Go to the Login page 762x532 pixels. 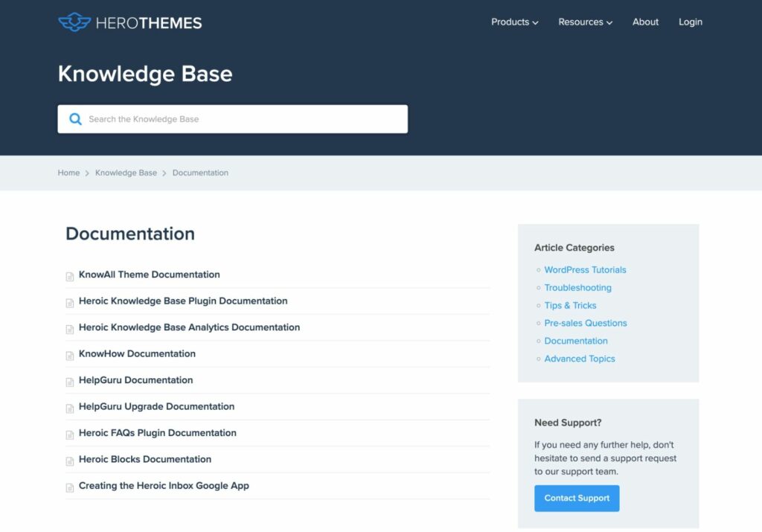[x=690, y=22]
